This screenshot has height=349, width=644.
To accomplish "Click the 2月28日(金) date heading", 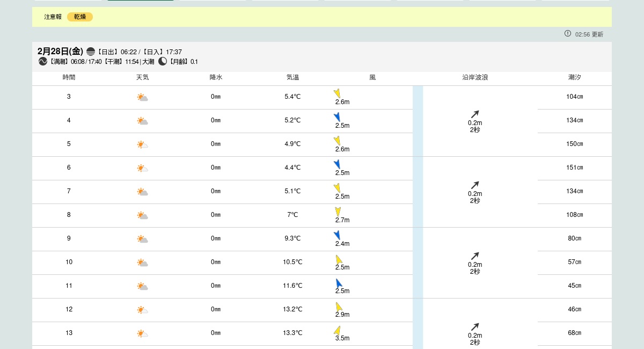I will coord(60,52).
